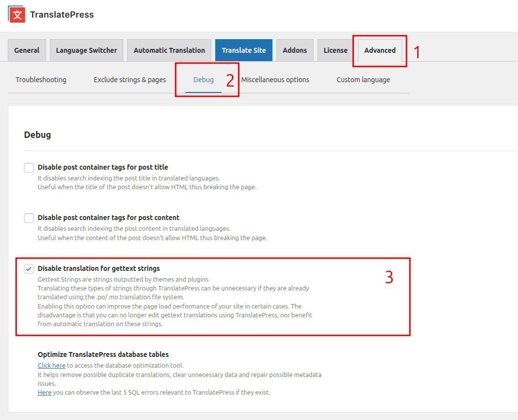Click the TranslatePress logo icon
The width and height of the screenshot is (518, 420).
(17, 14)
